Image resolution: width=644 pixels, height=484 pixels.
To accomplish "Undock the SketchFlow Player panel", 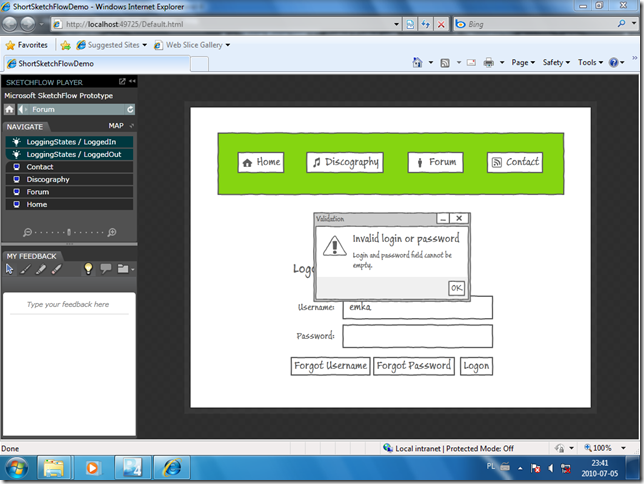I will click(x=122, y=81).
